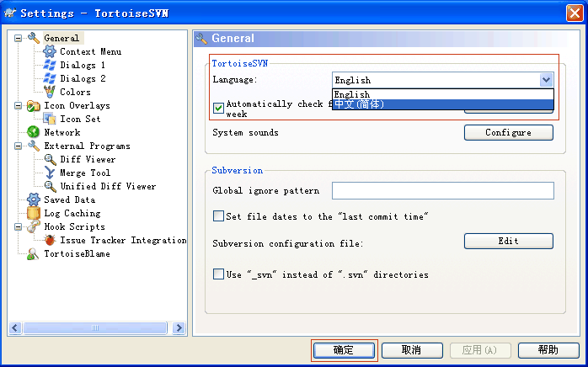Select Unified Diff Viewer in settings tree

point(108,186)
